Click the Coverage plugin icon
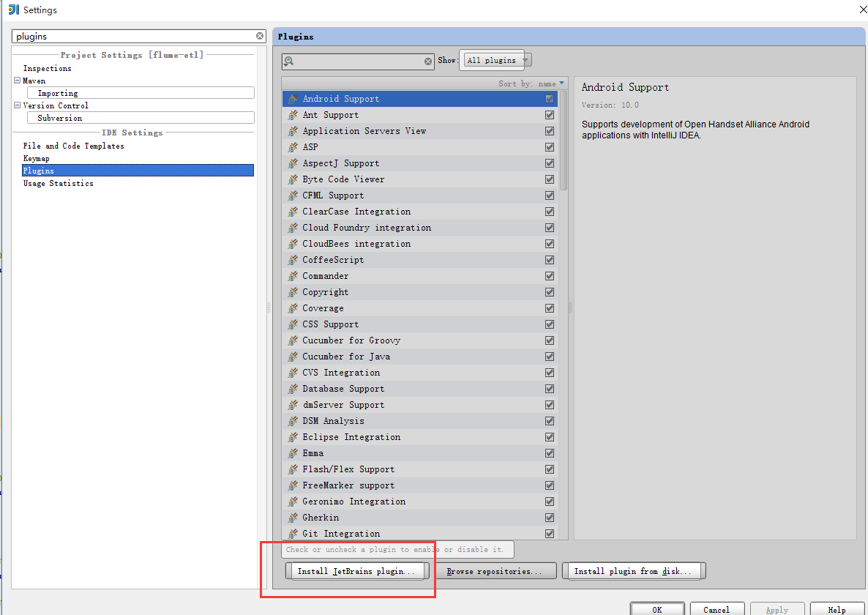 293,308
